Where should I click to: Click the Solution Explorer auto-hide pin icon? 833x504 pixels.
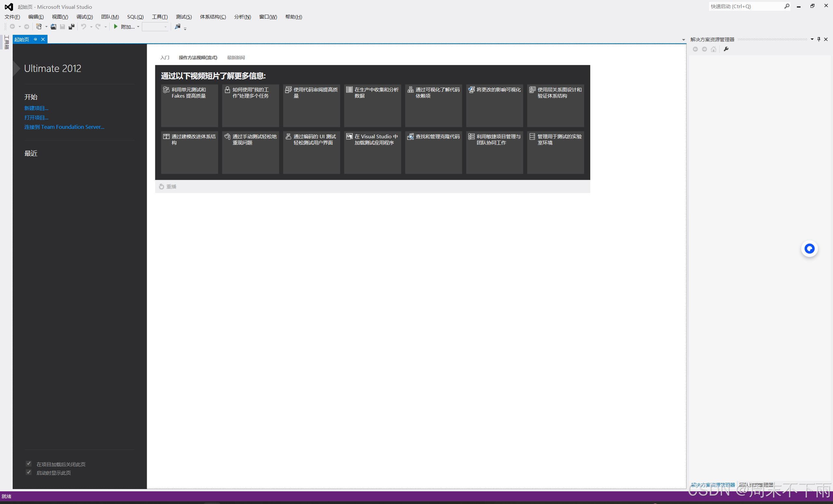click(819, 40)
